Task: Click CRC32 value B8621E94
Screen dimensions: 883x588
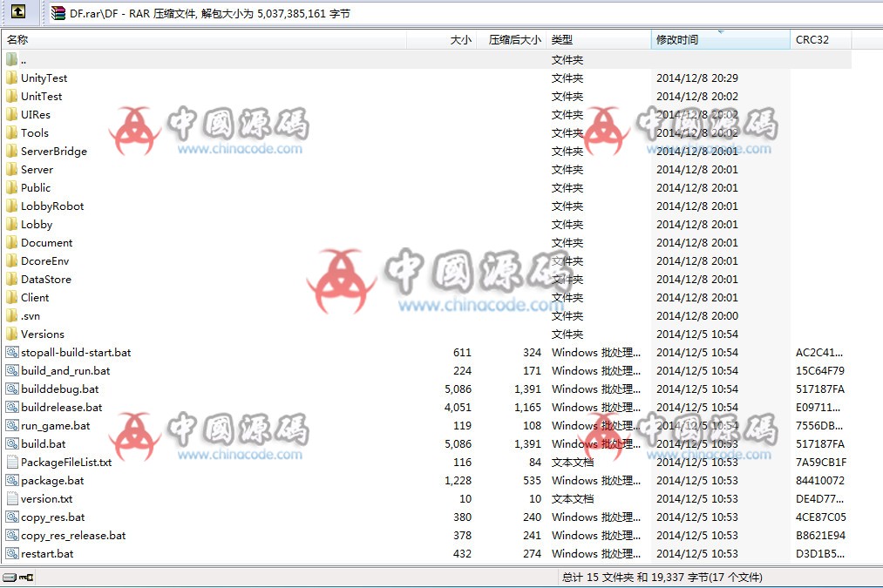Action: [x=820, y=535]
